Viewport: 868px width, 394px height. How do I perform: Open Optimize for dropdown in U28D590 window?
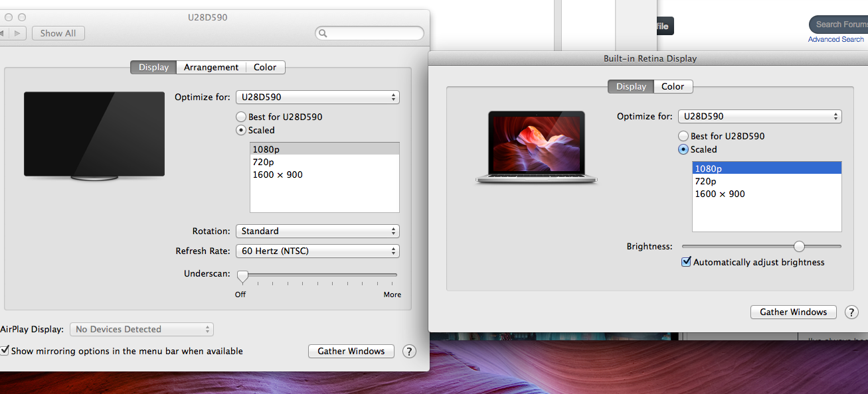(x=317, y=97)
